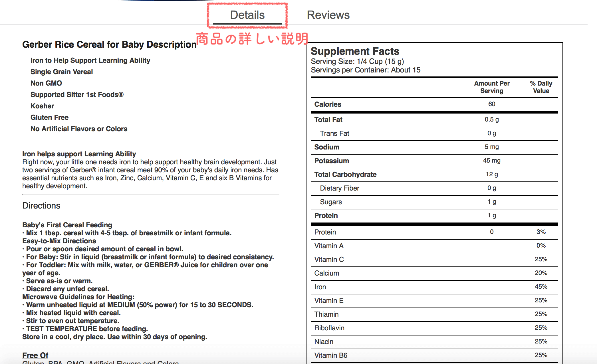Click the Potassium amount 45 mg
The image size is (597, 364).
[492, 161]
